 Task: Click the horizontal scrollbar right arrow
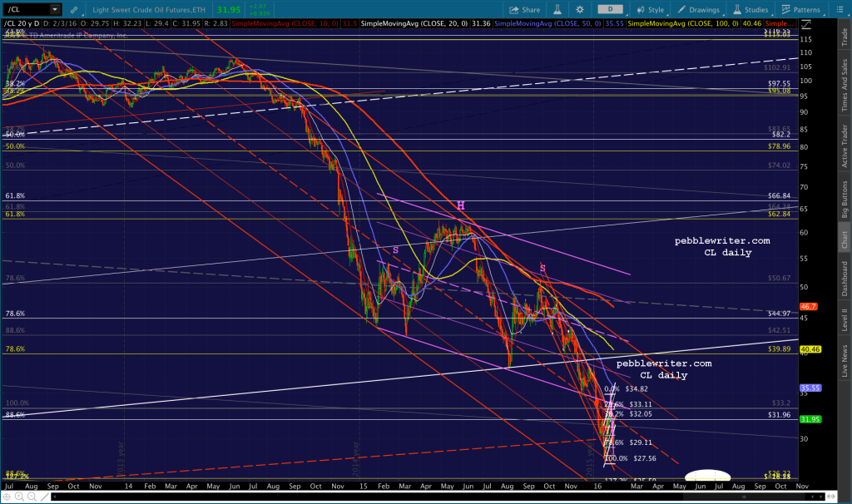[x=821, y=497]
